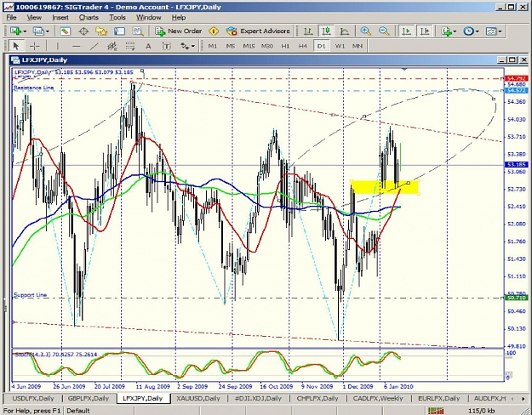Open the Profiles toolbar icon
The width and height of the screenshot is (532, 415).
[38, 31]
